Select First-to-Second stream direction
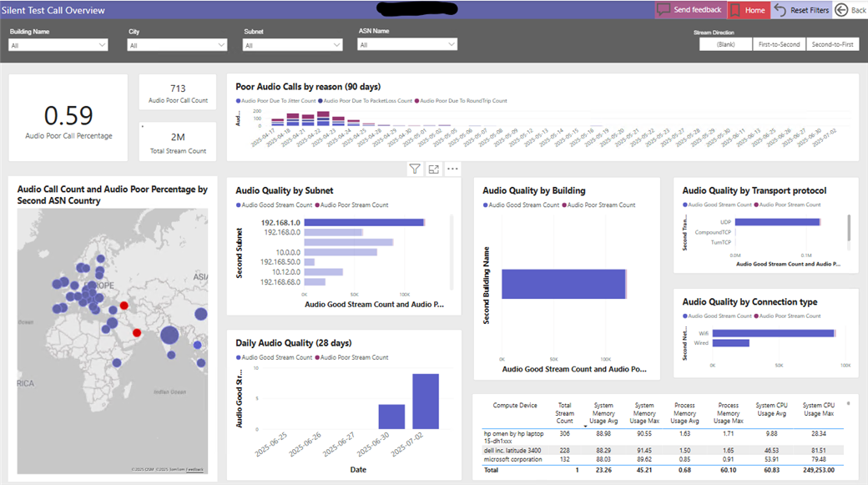Image resolution: width=868 pixels, height=485 pixels. point(778,44)
